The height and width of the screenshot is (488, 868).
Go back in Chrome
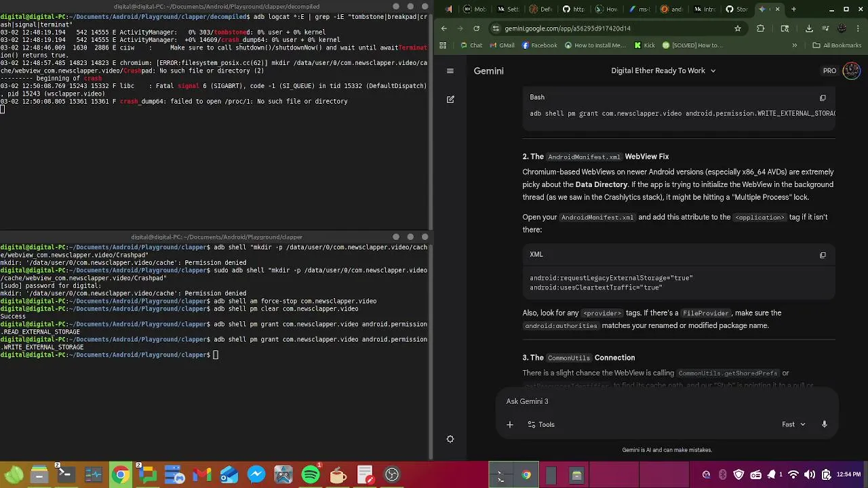443,28
